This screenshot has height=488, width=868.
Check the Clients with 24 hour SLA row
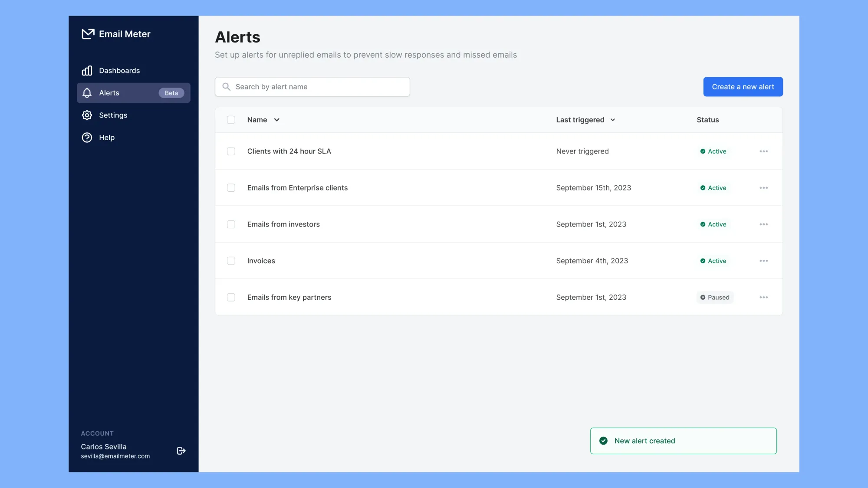pyautogui.click(x=231, y=151)
